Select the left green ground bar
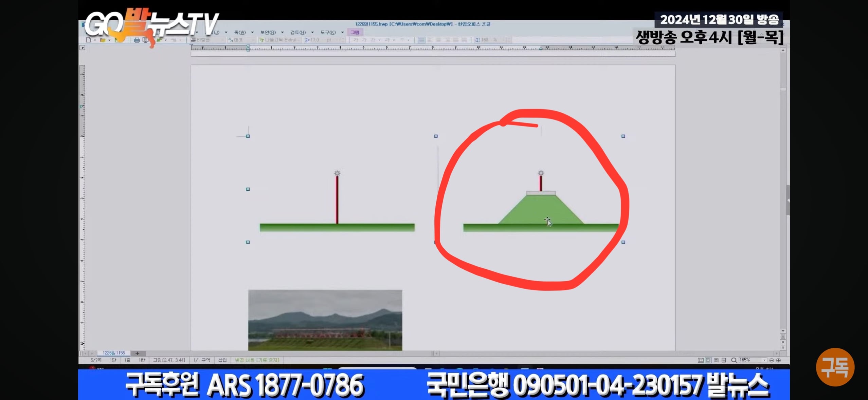The image size is (868, 400). click(337, 227)
